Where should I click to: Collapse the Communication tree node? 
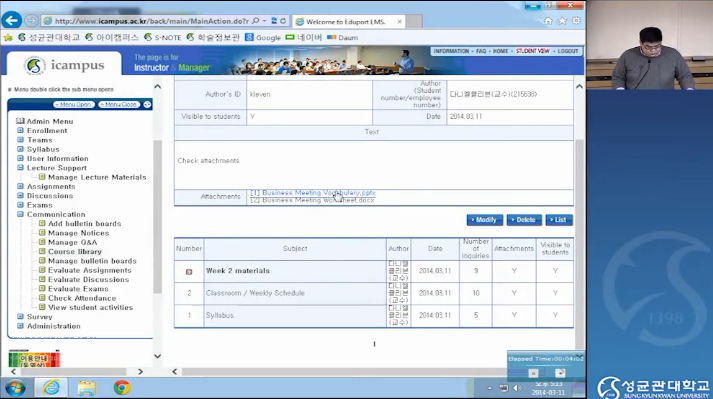[x=20, y=214]
